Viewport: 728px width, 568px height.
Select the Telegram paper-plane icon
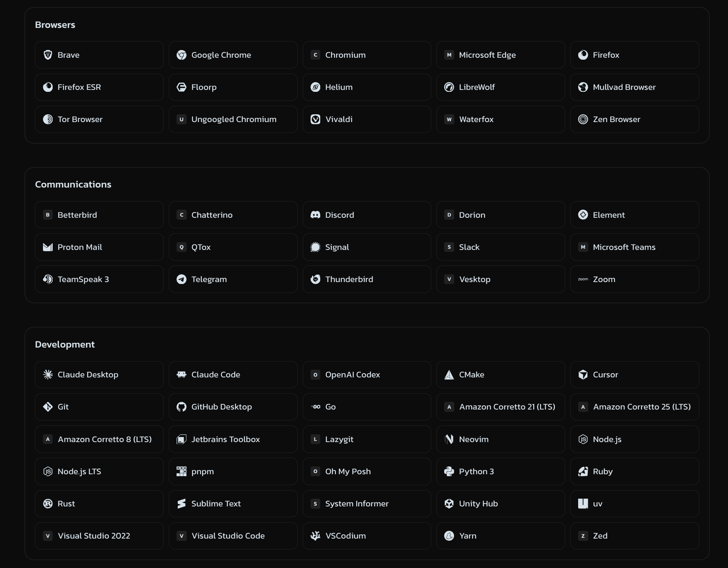[182, 279]
